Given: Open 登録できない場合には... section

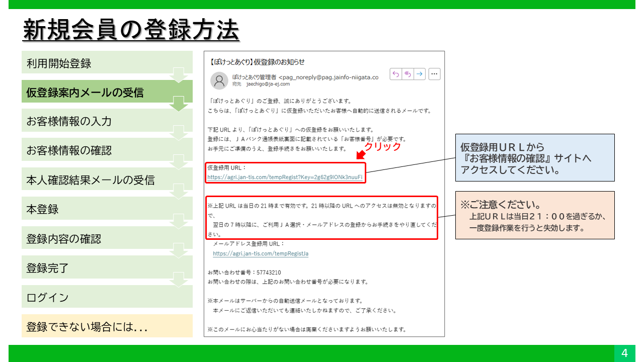Looking at the screenshot, I should 107,326.
